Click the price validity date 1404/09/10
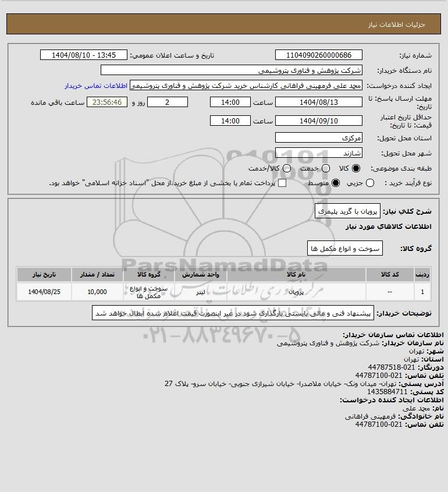 318,121
